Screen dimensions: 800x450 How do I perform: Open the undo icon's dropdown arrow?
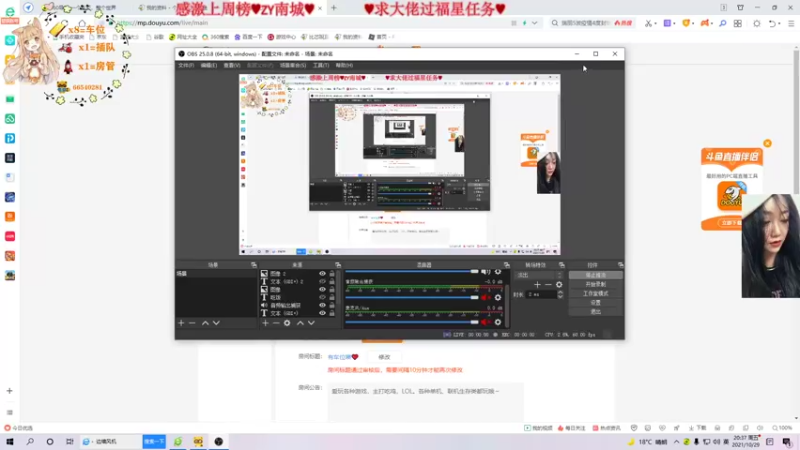[x=780, y=23]
